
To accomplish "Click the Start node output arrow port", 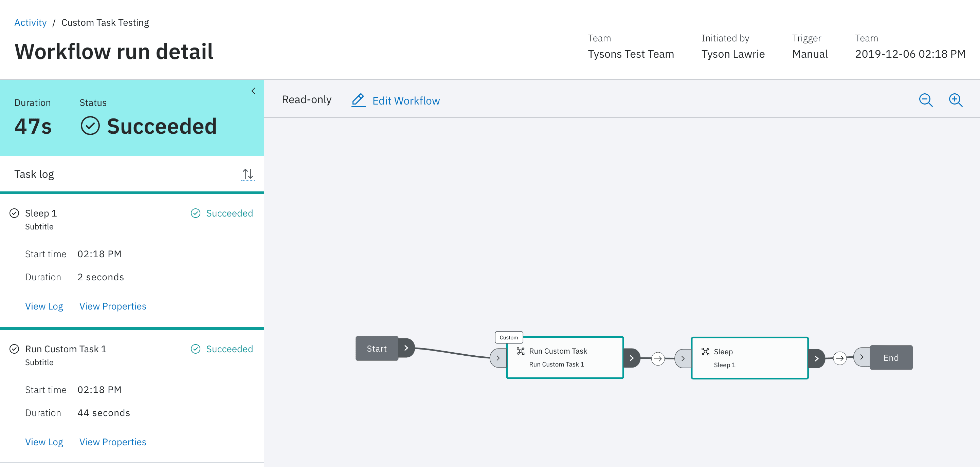I will (x=406, y=348).
